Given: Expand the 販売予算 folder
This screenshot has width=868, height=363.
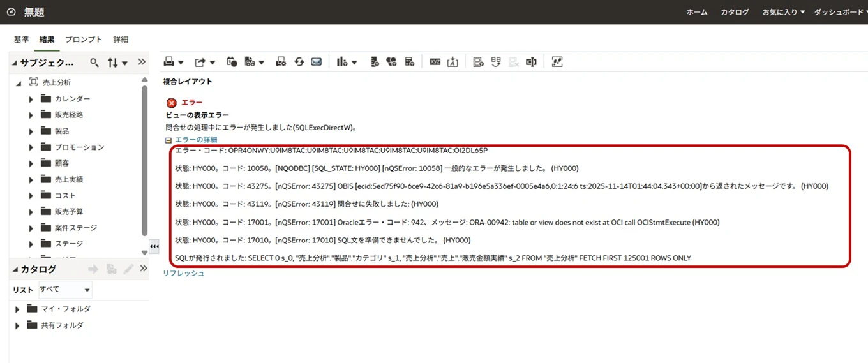Looking at the screenshot, I should pos(31,211).
